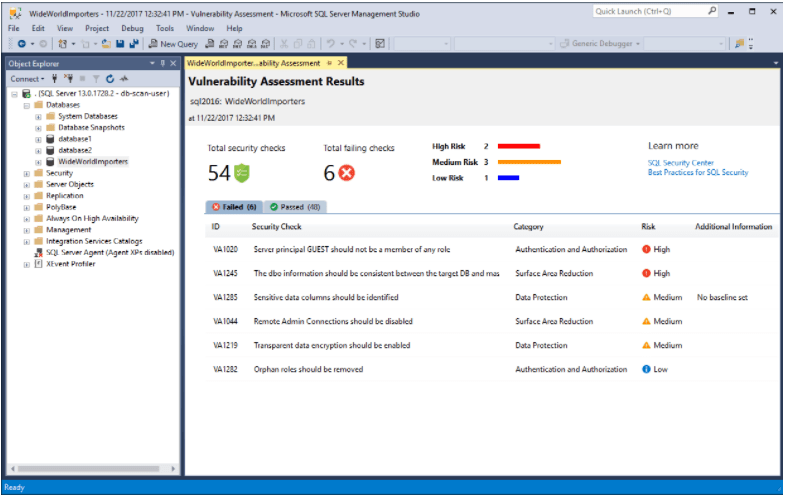Select the VA1020 GUEST role check row
This screenshot has width=786, height=498.
491,249
